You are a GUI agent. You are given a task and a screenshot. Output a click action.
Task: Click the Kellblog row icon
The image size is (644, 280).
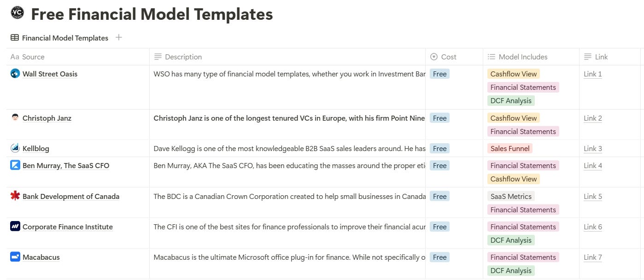(x=15, y=148)
